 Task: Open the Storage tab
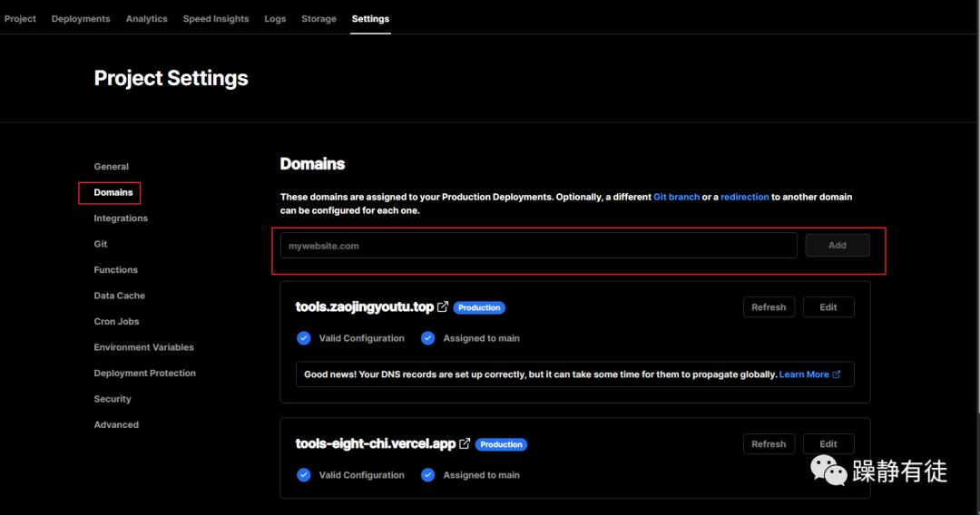point(318,19)
